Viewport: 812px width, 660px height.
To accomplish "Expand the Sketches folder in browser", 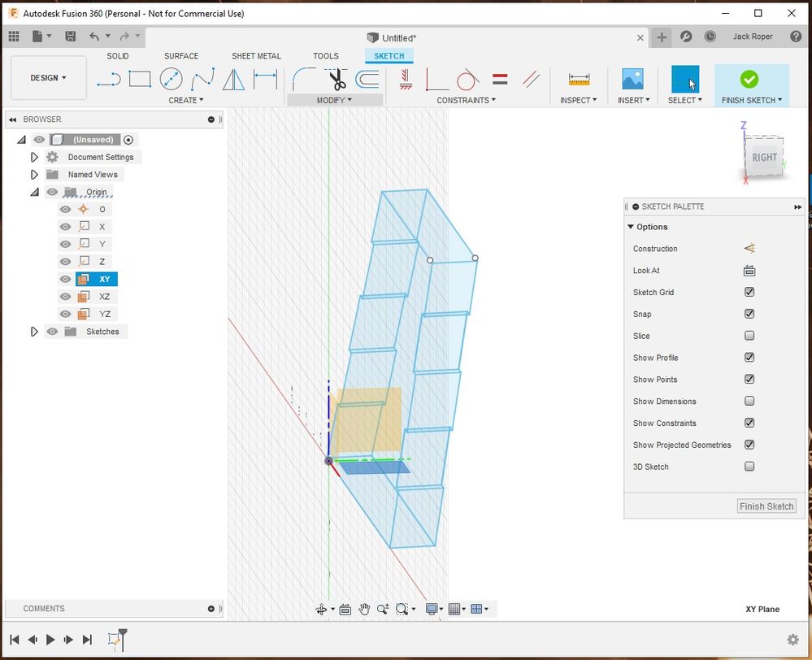I will 34,332.
